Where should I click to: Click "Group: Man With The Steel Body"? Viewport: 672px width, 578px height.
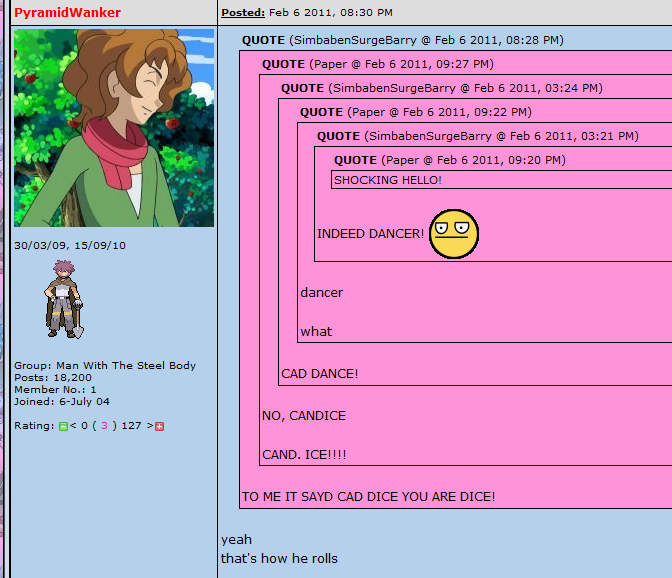point(105,365)
